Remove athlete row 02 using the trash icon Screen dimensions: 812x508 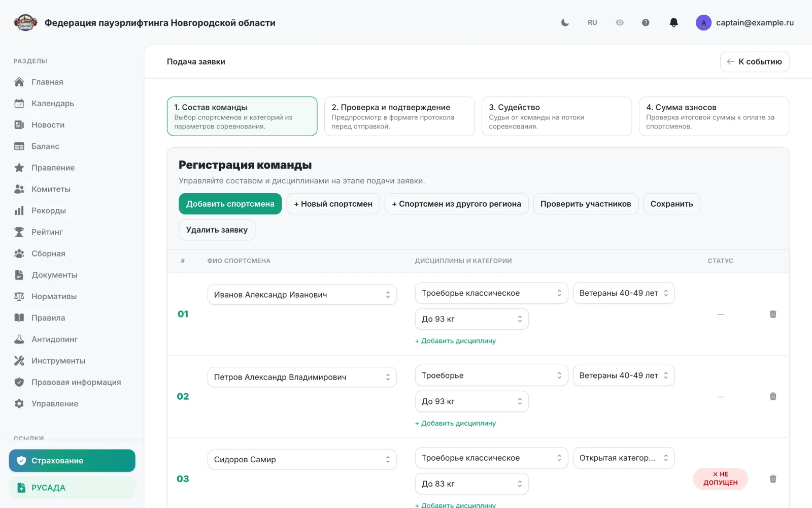pos(773,396)
